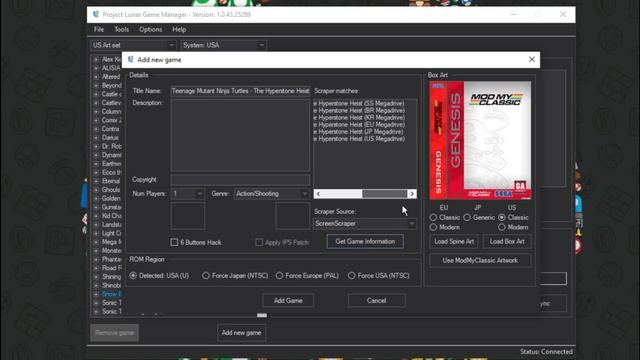The image size is (640, 360).
Task: Expand the Light Cr tree entry
Action: tap(96, 233)
